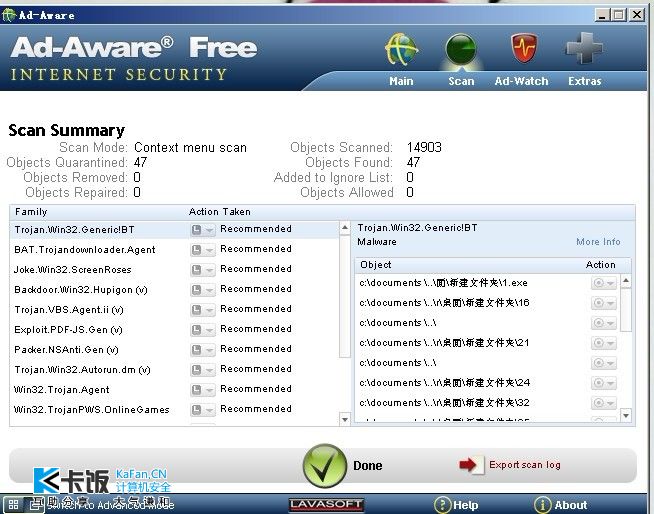Open object action dropdown for 1.exe
The image size is (654, 514).
click(x=604, y=283)
